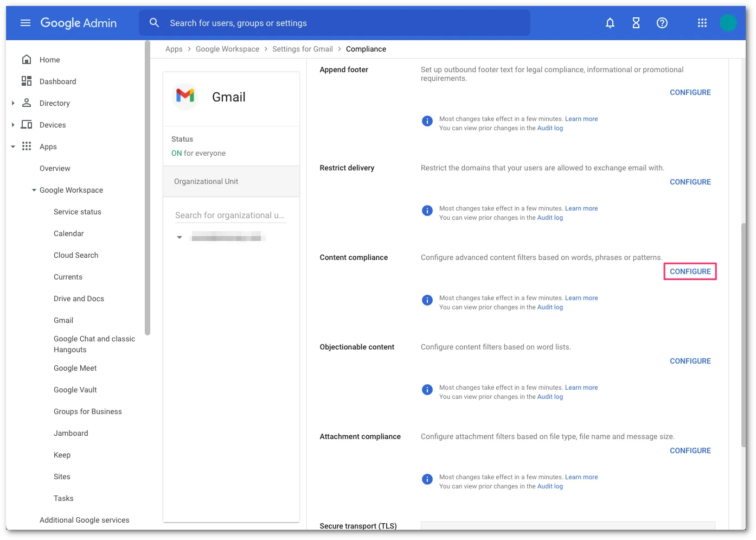Open Audit log link under Restrict delivery
Viewport: 756px width, 540px height.
(x=550, y=218)
